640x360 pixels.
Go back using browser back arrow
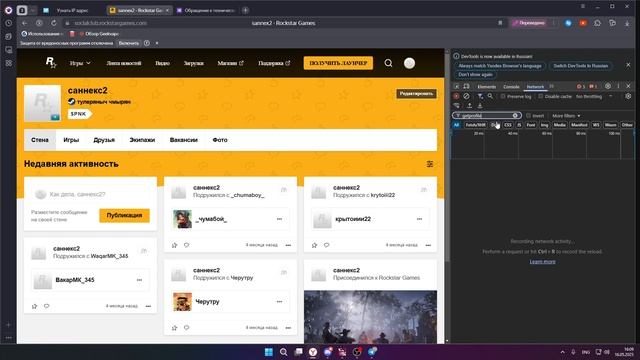[x=24, y=23]
